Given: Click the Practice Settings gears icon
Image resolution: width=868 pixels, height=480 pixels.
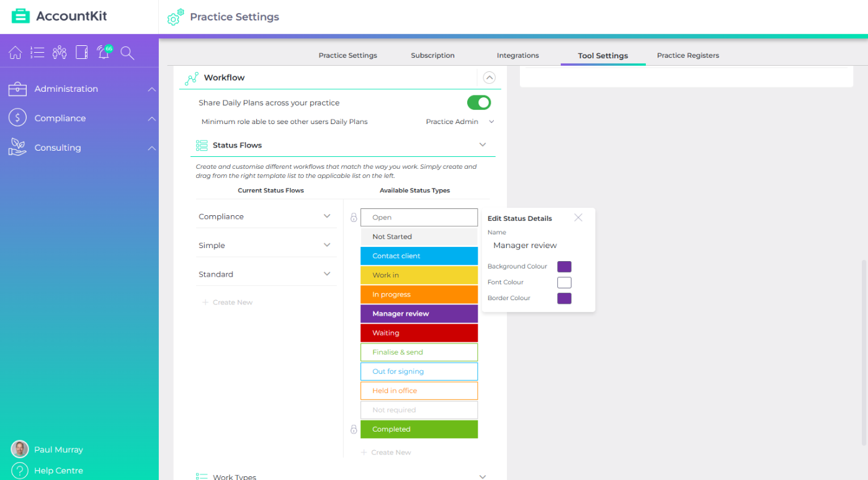Looking at the screenshot, I should tap(176, 17).
